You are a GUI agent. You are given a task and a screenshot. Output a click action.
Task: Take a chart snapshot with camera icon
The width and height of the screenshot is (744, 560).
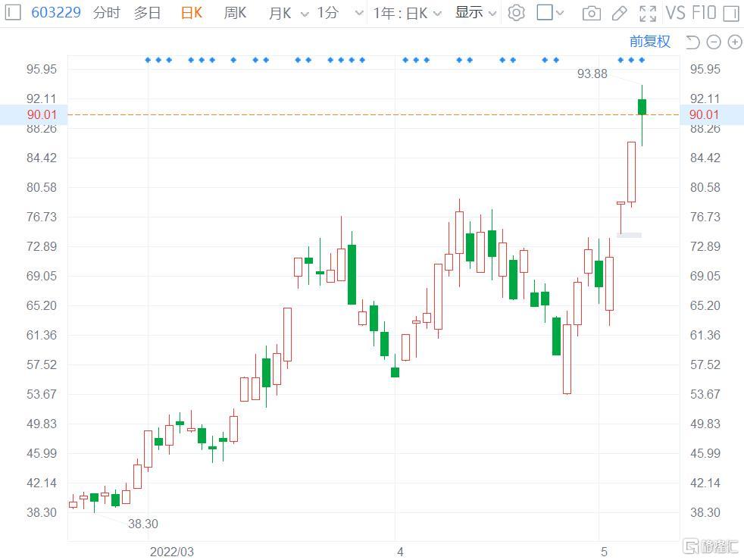pyautogui.click(x=591, y=14)
